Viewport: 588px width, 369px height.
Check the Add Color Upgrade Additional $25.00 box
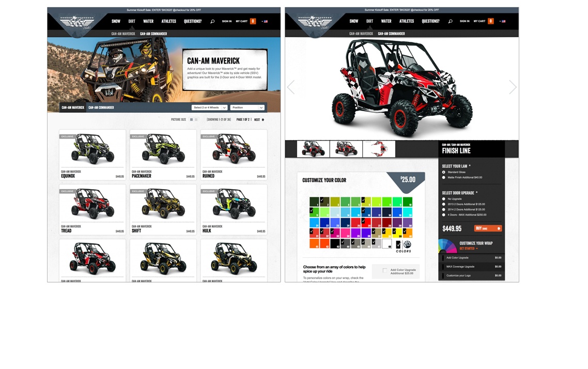tap(385, 270)
